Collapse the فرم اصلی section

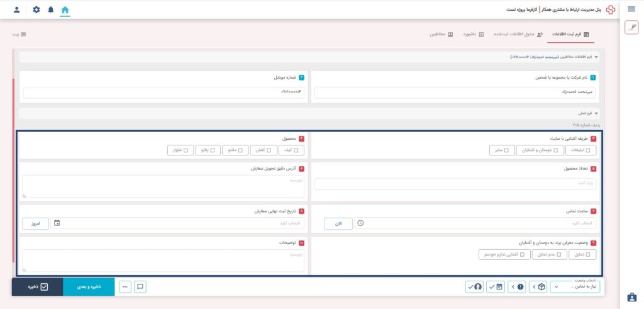point(596,113)
